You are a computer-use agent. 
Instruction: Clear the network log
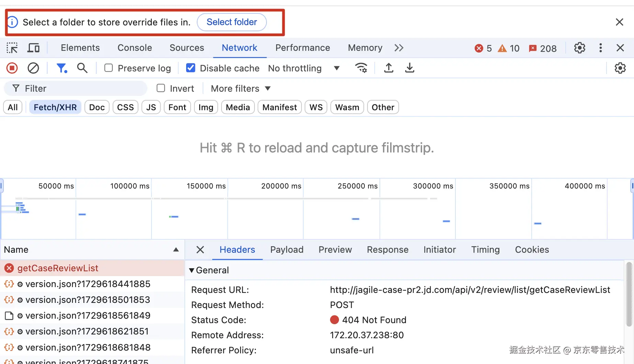[33, 68]
